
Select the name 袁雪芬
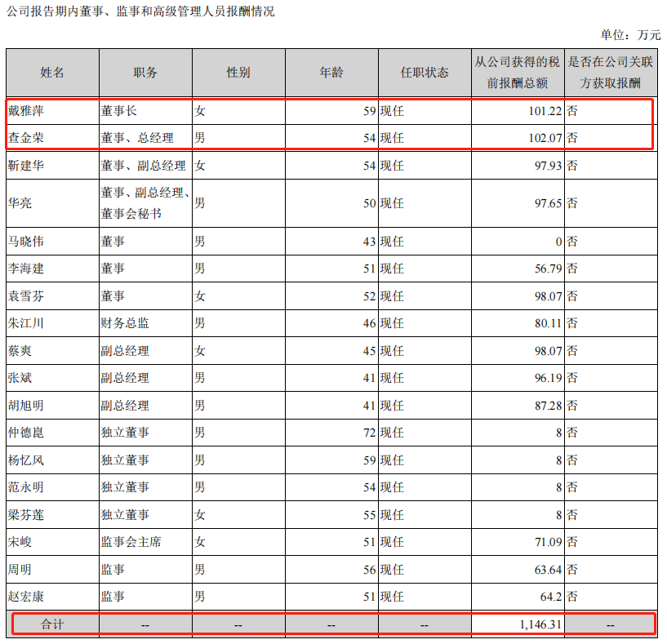pos(25,296)
